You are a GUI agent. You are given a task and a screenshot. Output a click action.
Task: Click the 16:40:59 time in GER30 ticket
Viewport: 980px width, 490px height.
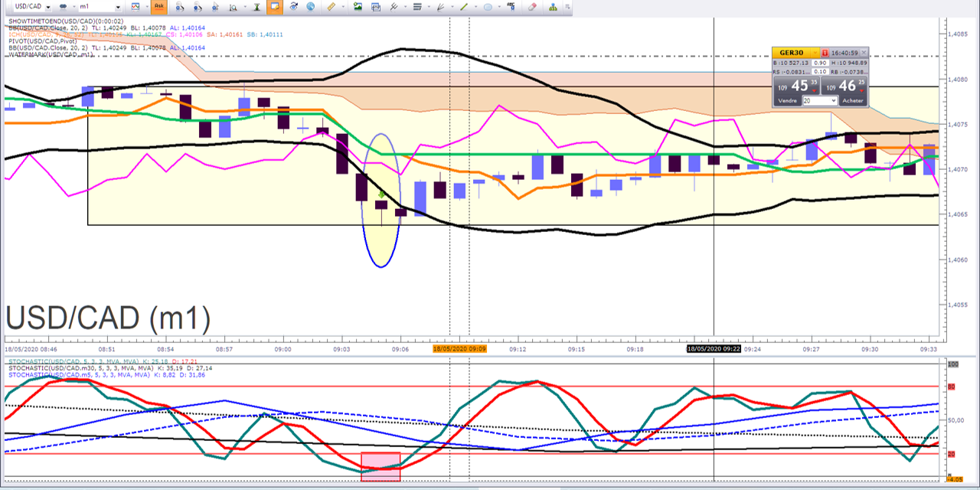coord(844,53)
